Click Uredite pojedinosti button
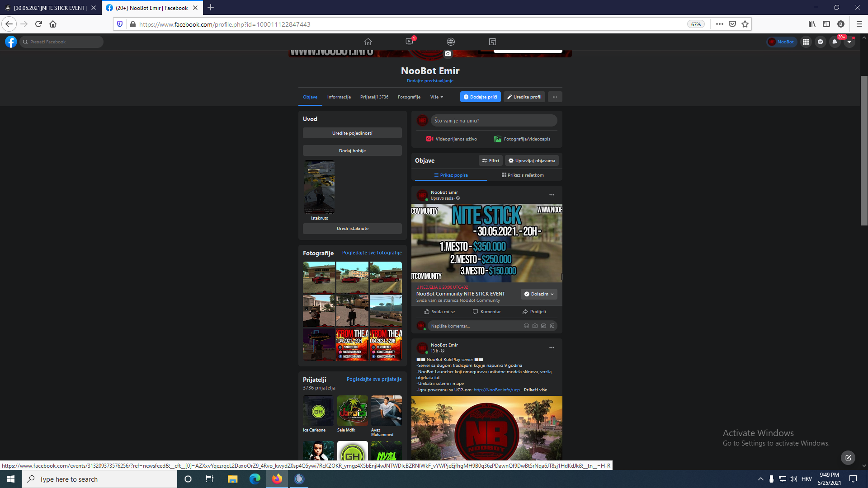Viewport: 868px width, 488px height. (352, 133)
